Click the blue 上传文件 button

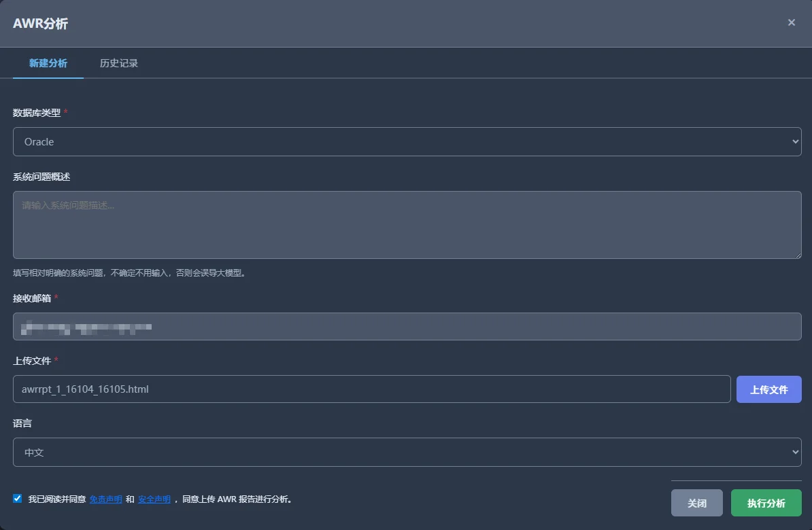pyautogui.click(x=769, y=389)
